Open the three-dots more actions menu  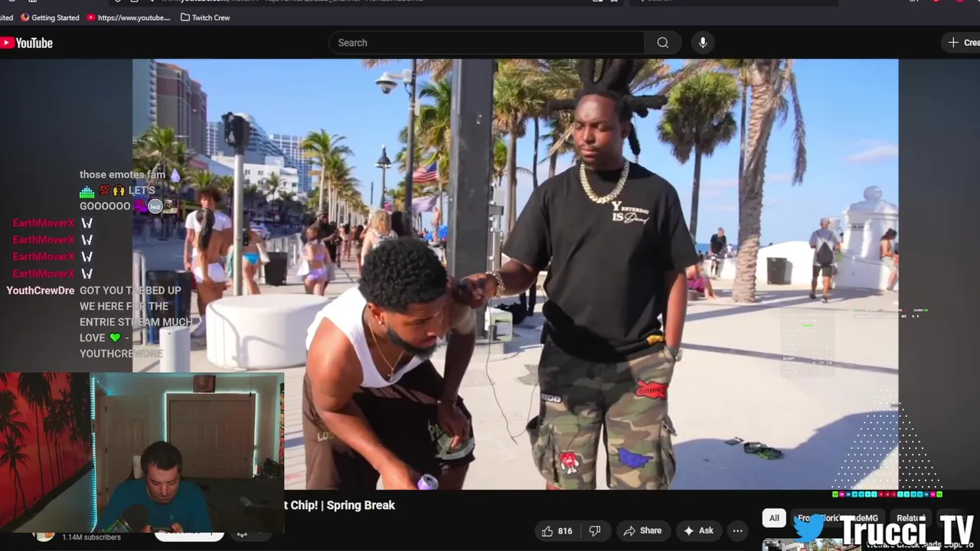tap(737, 530)
